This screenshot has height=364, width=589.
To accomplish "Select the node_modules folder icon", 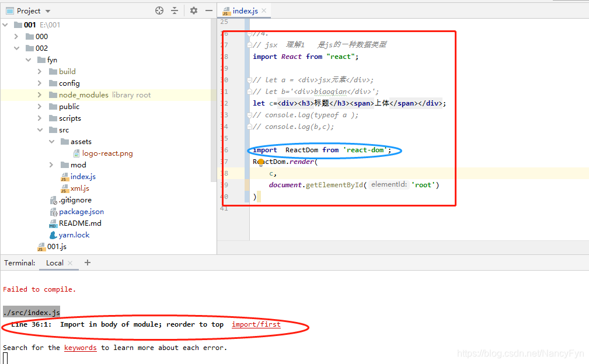I will 53,94.
